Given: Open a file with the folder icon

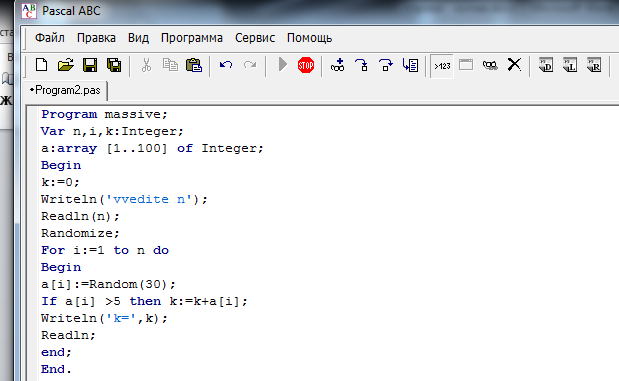Looking at the screenshot, I should (x=66, y=65).
